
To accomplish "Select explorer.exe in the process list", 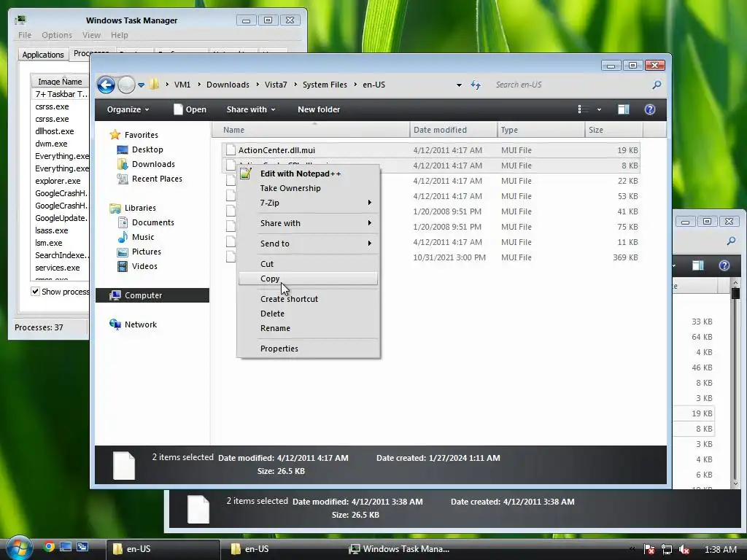I will pos(58,181).
